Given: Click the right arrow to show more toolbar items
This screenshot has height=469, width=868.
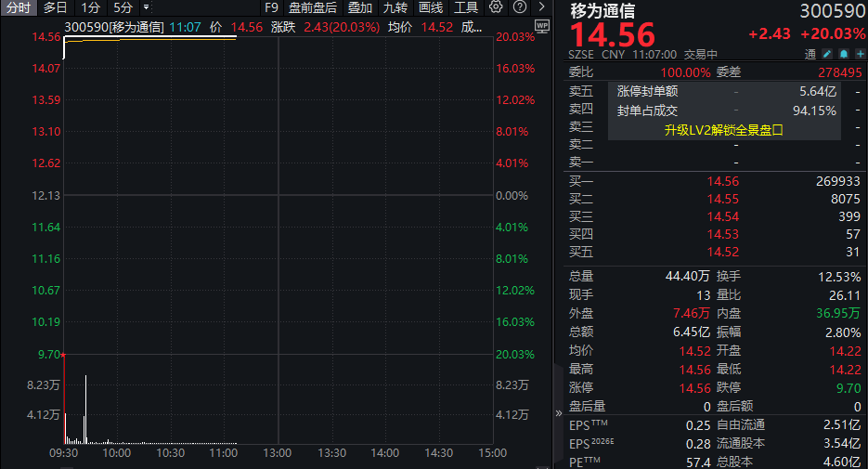Looking at the screenshot, I should [541, 7].
